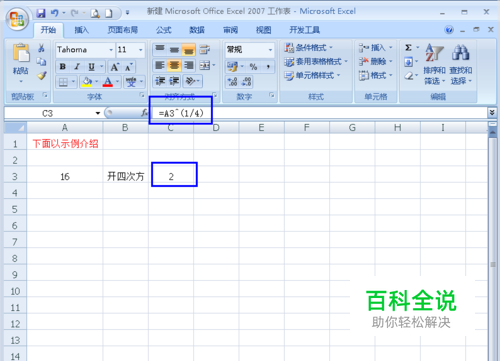Switch to 开发工具 ribbon tab
This screenshot has width=500, height=361.
pyautogui.click(x=304, y=30)
